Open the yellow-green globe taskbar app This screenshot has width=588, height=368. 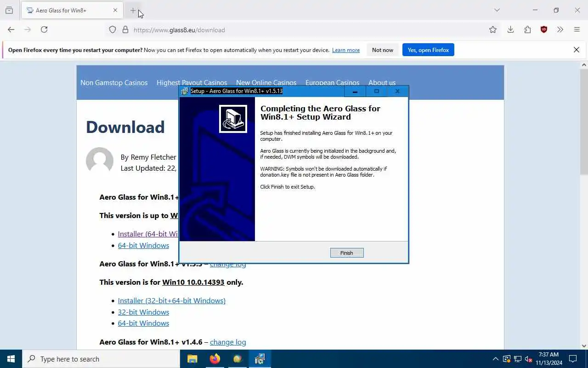pos(237,359)
